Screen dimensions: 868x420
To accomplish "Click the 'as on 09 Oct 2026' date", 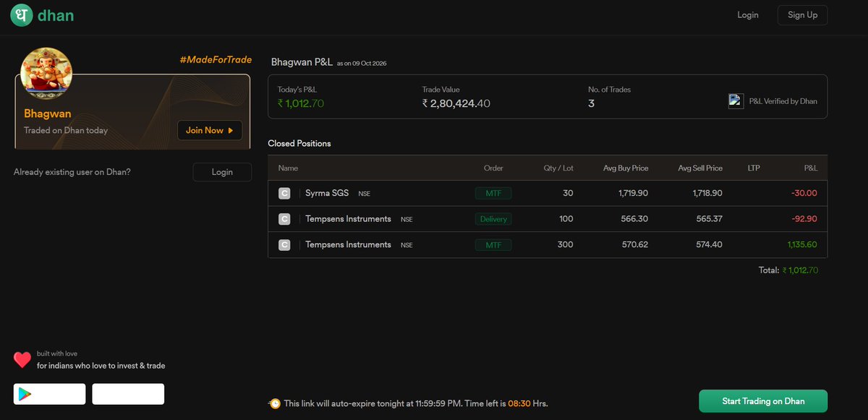I will coord(362,64).
